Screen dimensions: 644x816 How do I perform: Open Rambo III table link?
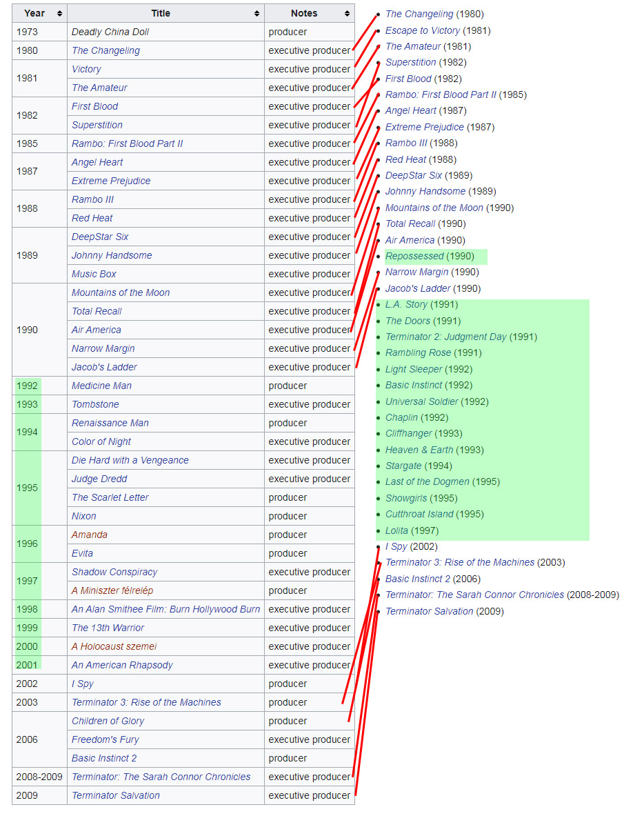click(x=92, y=199)
